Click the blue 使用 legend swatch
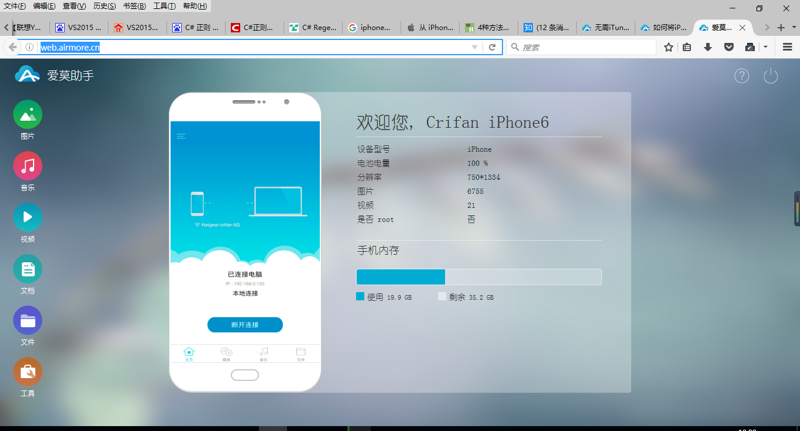 tap(360, 296)
